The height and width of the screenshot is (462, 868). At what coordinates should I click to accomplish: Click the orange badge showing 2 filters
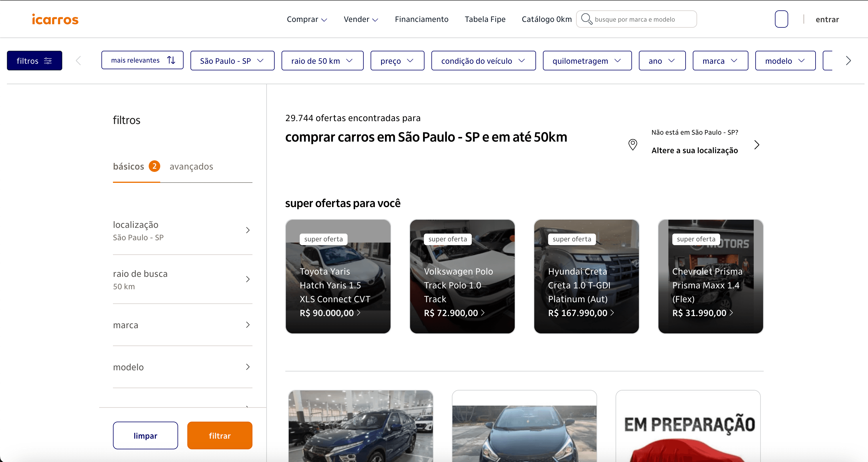click(154, 166)
